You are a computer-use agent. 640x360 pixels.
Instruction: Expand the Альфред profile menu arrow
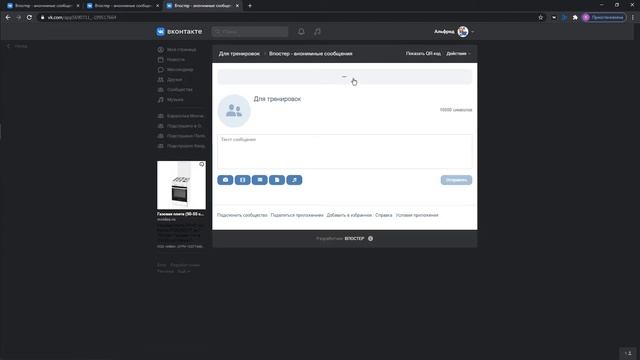[x=473, y=32]
